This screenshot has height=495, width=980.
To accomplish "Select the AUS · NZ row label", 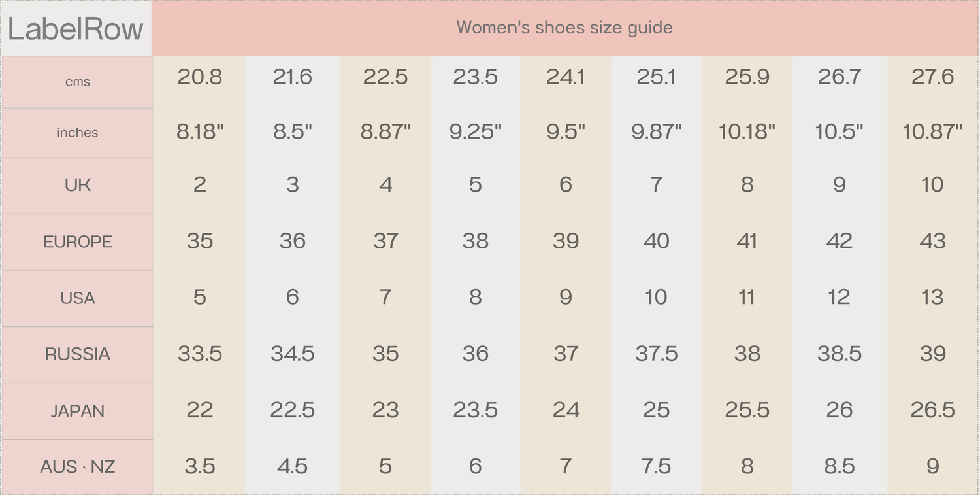I will [x=77, y=467].
